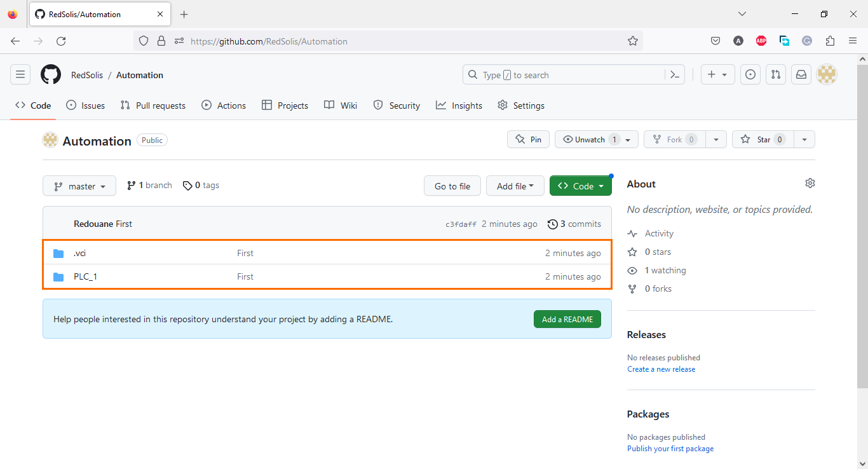This screenshot has width=868, height=469.
Task: Open the .vci folder
Action: pyautogui.click(x=79, y=253)
